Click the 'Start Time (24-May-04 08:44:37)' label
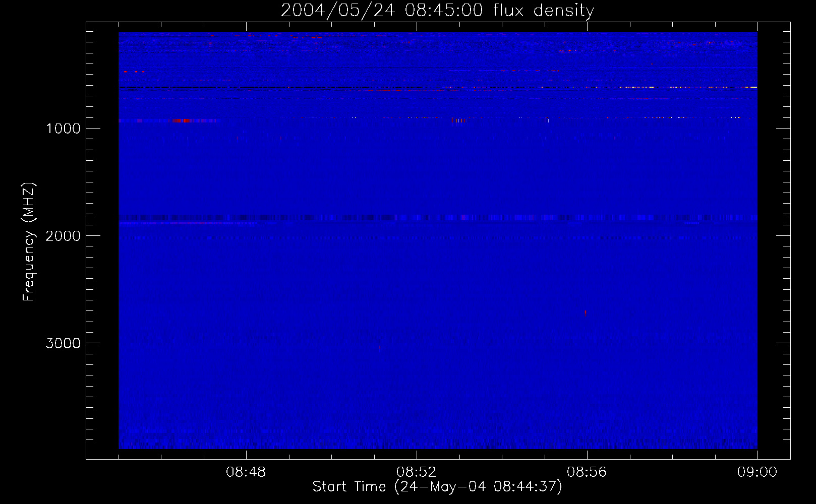The width and height of the screenshot is (816, 504). point(437,487)
